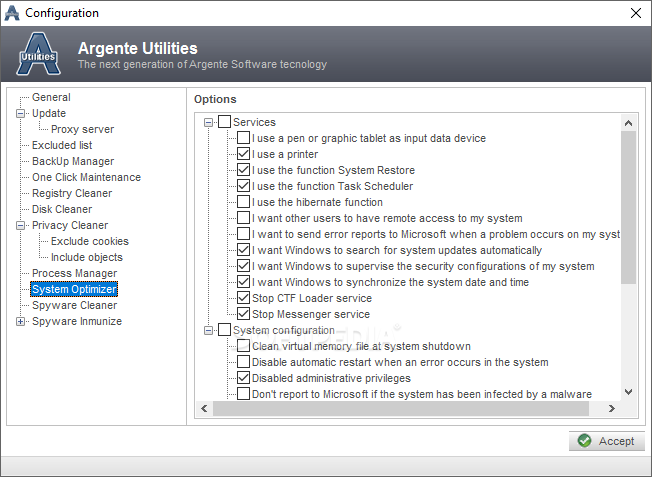652x477 pixels.
Task: Uncheck I use a printer
Action: 244,154
